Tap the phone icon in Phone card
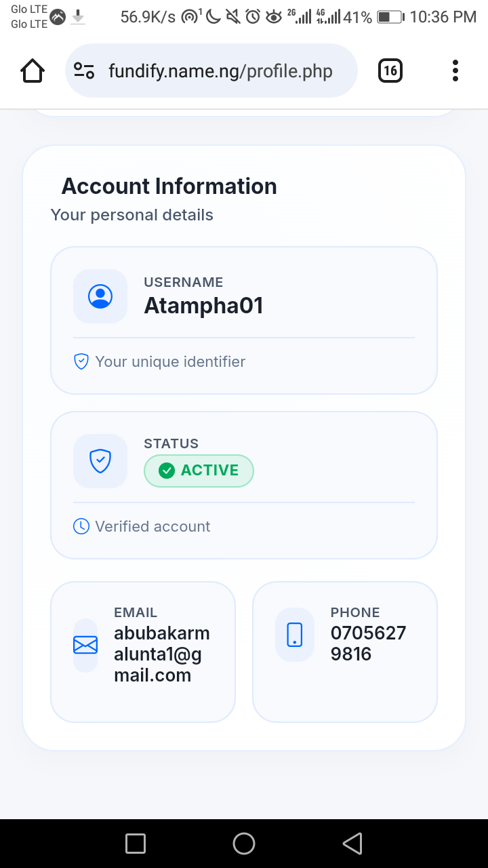Image resolution: width=488 pixels, height=868 pixels. click(295, 635)
